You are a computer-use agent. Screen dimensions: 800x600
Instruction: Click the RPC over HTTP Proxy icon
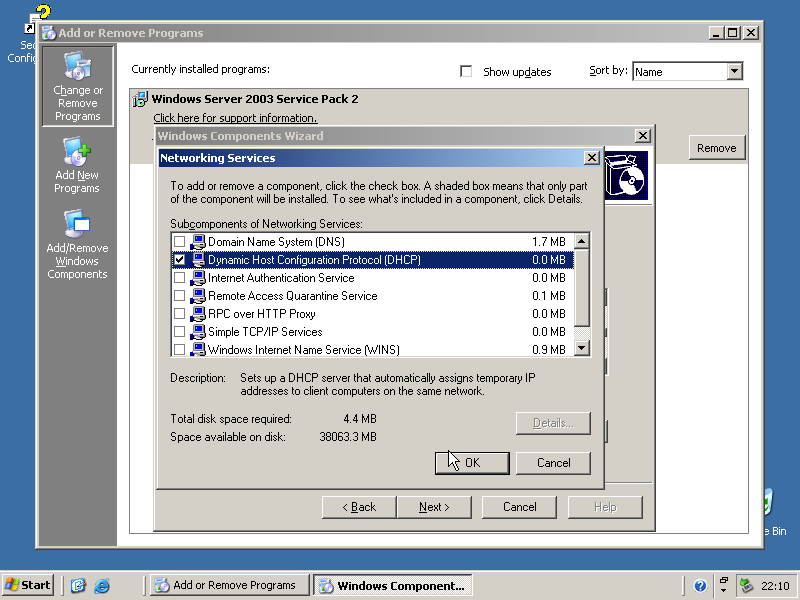(197, 314)
